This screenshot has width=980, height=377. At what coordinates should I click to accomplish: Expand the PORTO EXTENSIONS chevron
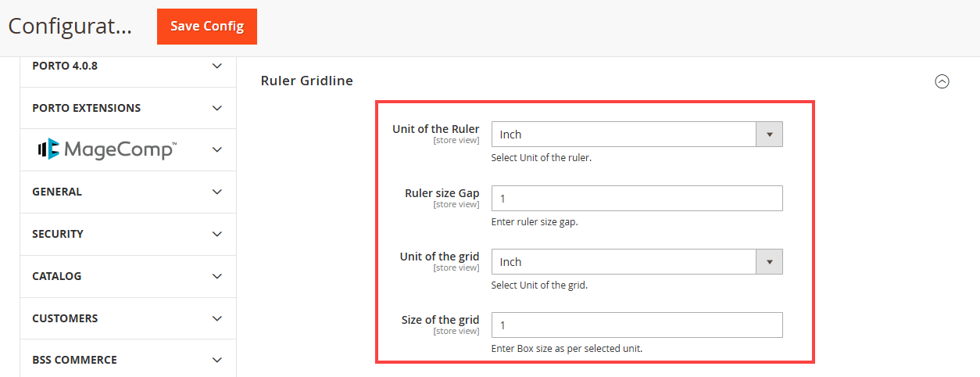tap(217, 108)
